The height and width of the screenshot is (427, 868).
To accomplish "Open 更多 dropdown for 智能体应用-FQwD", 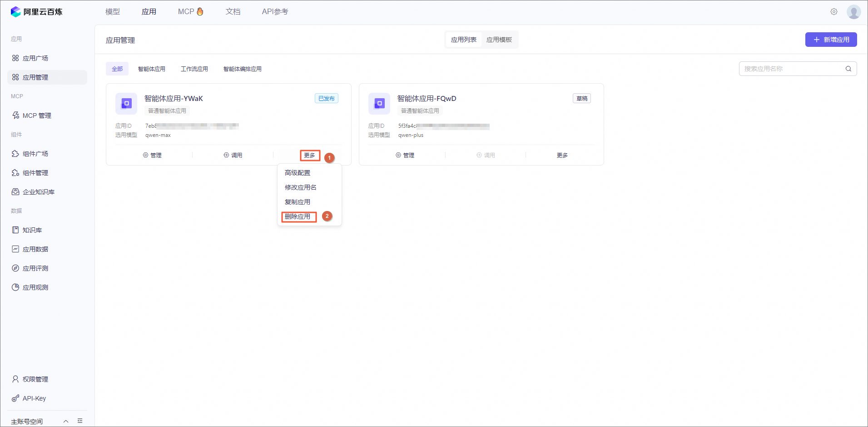I will [562, 156].
